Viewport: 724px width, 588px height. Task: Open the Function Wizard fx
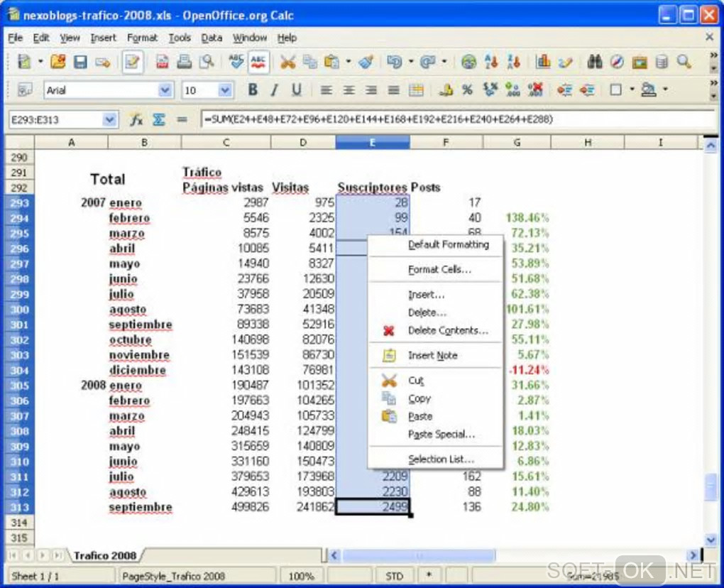tap(136, 119)
